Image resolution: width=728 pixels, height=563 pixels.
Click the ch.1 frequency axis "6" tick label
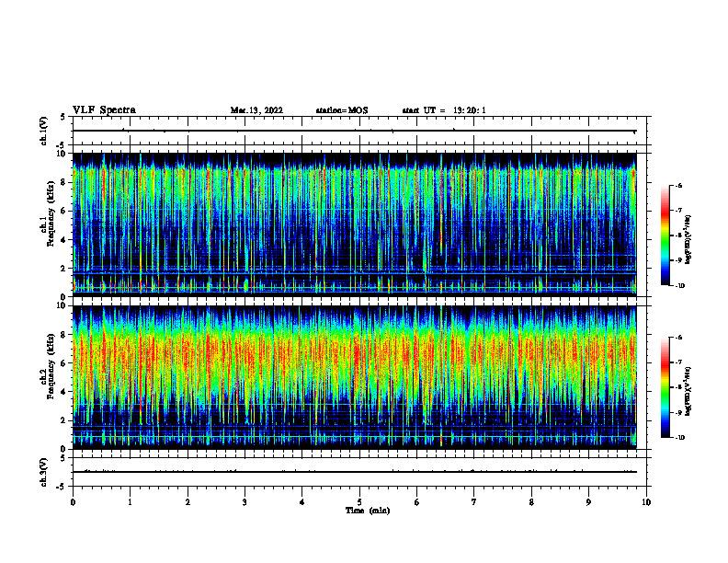click(x=64, y=211)
